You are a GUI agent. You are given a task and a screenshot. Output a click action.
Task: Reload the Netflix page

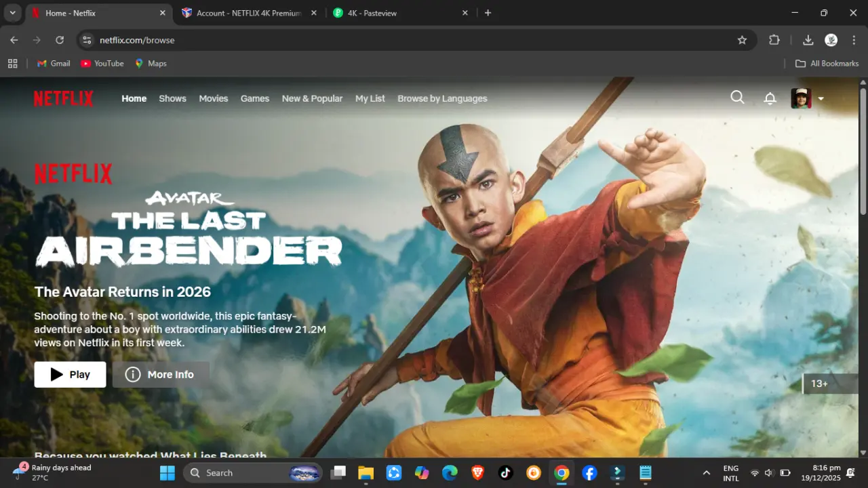coord(60,40)
